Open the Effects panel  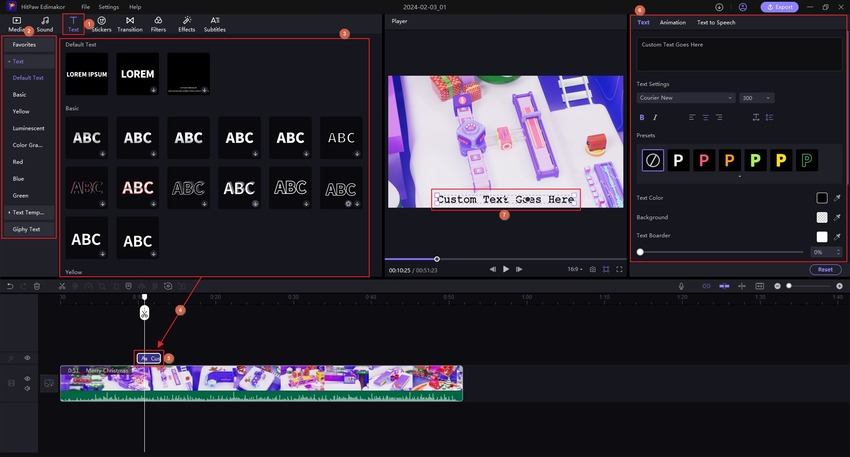(x=187, y=23)
